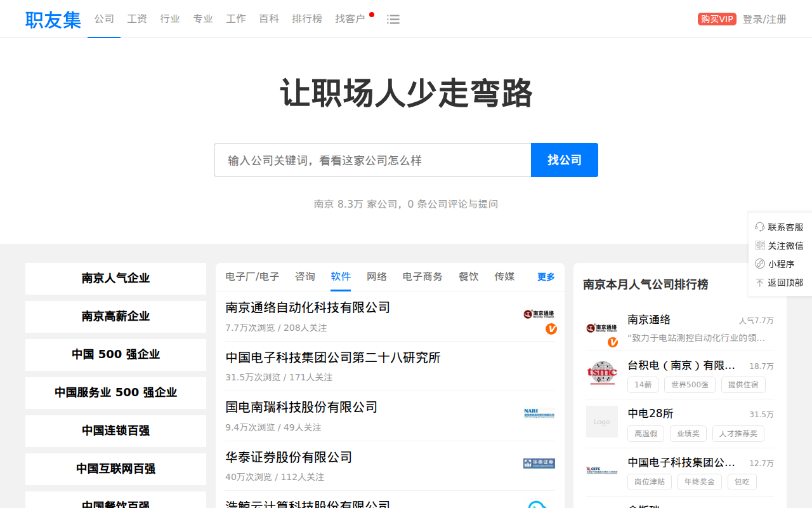
Task: Click the 找公司 search button
Action: (x=565, y=160)
